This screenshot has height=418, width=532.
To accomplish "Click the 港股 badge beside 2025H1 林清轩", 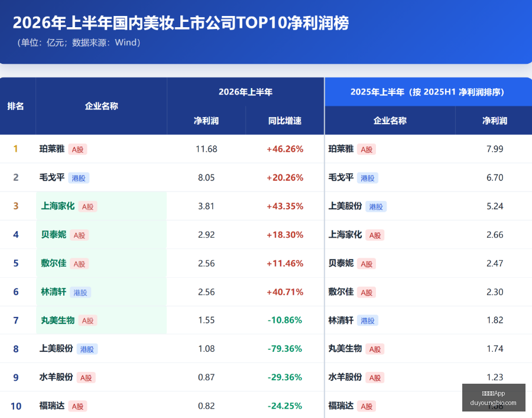I will coord(368,320).
